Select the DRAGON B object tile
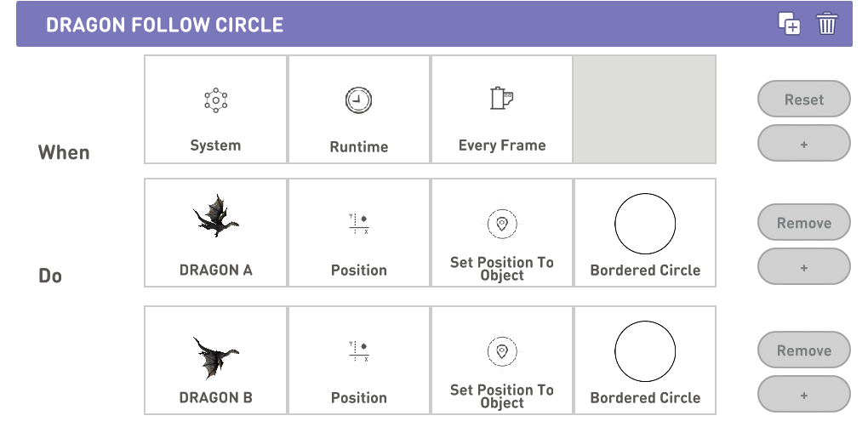This screenshot has width=868, height=427. [215, 360]
